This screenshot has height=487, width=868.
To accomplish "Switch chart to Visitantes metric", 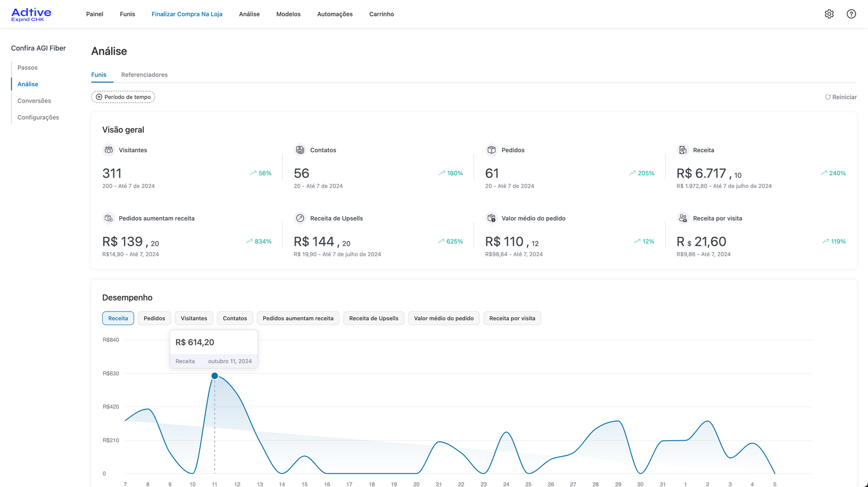I will tap(194, 318).
